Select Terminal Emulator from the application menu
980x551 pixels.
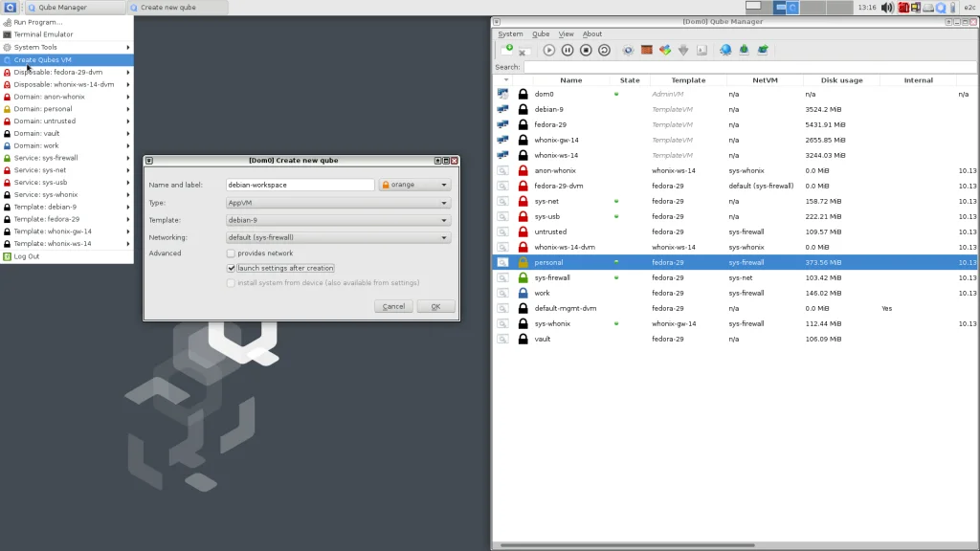(x=43, y=34)
